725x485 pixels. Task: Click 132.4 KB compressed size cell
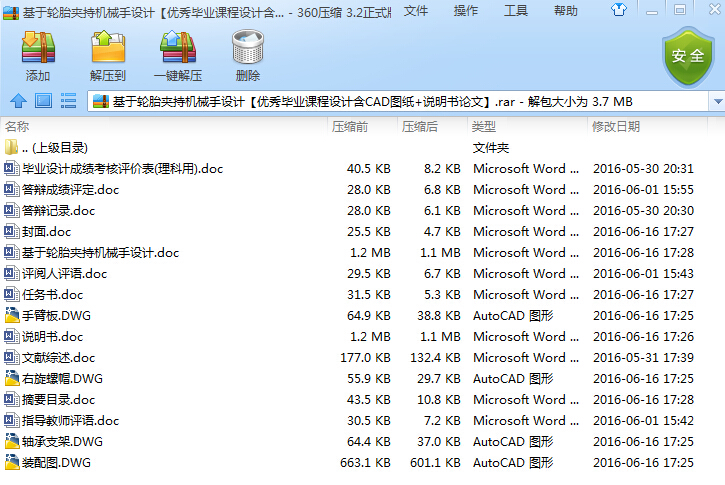pyautogui.click(x=435, y=357)
